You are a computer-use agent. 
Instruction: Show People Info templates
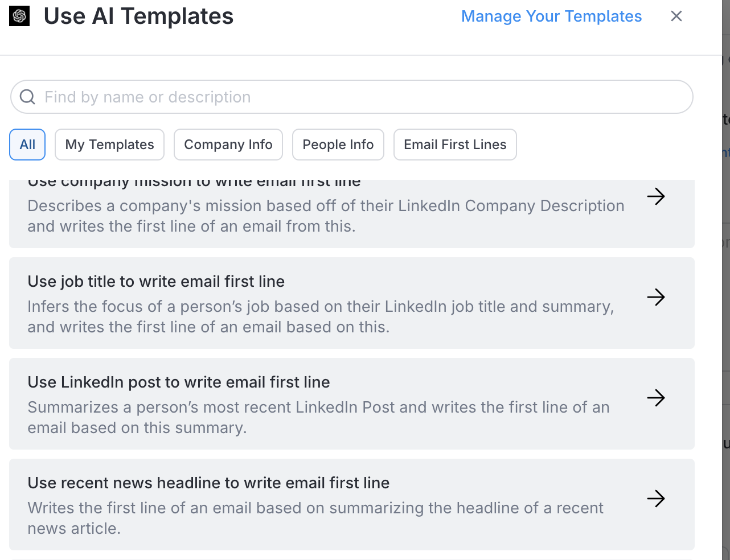(338, 145)
